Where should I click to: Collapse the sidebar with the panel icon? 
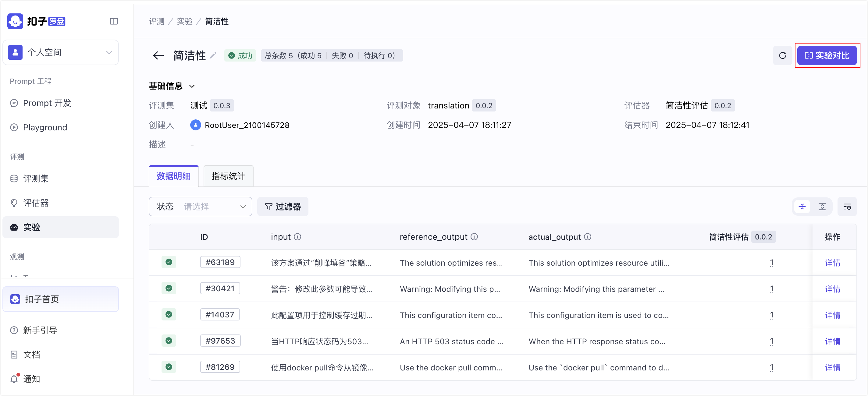114,22
